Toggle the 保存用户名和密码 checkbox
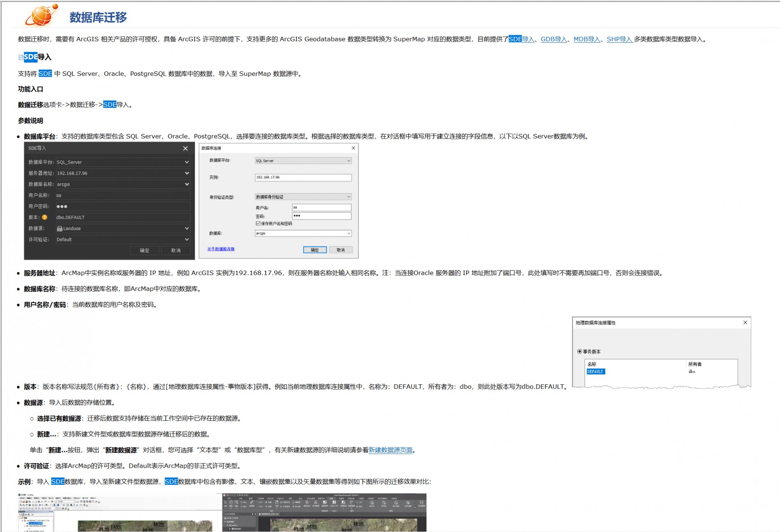Screen dimensions: 780x532 258,224
